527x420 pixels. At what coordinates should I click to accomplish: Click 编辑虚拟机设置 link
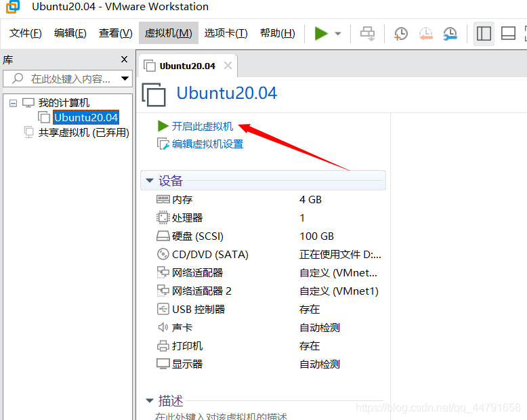coord(207,144)
